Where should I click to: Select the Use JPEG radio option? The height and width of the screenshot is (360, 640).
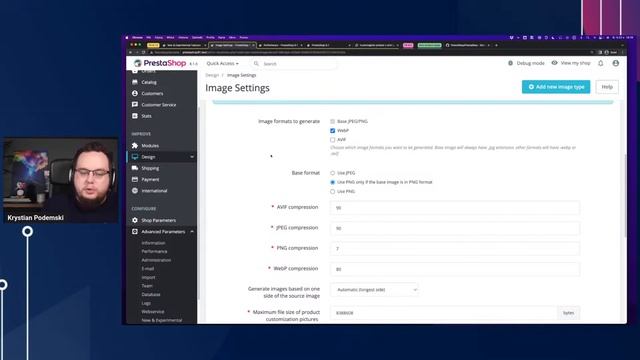332,173
